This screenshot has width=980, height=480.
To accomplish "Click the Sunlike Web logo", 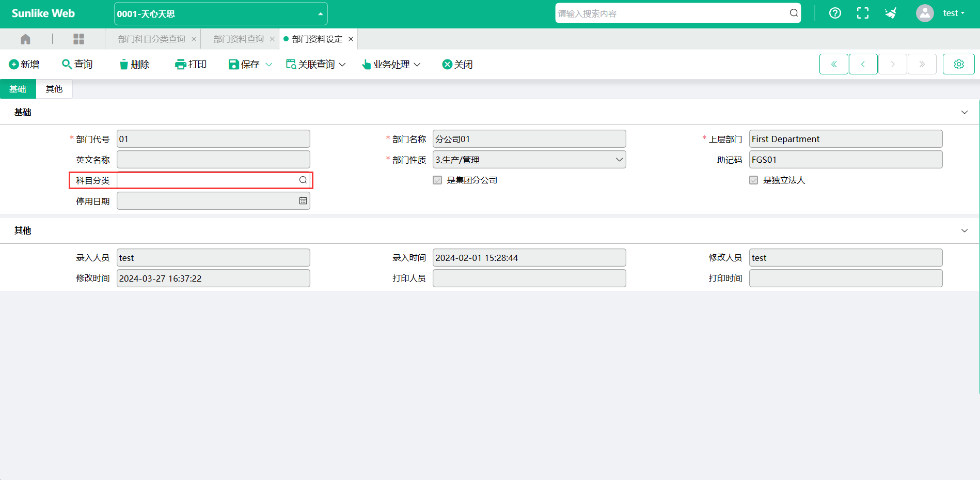I will tap(43, 13).
